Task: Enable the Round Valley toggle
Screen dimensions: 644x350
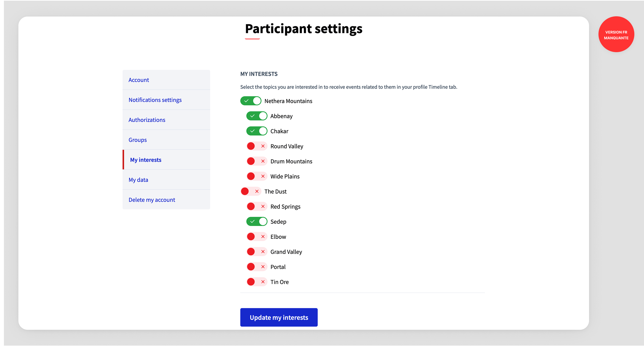Action: tap(257, 146)
